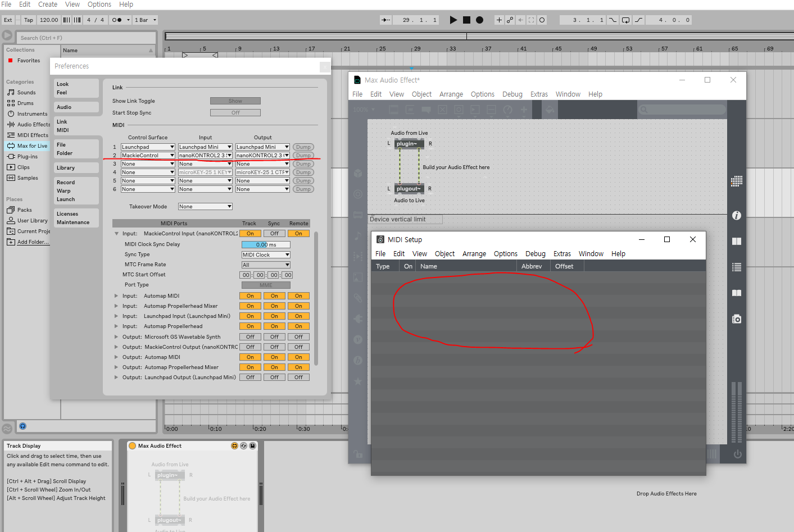The image size is (794, 532).
Task: Toggle the Max Audio Effect device activator
Action: [x=133, y=445]
